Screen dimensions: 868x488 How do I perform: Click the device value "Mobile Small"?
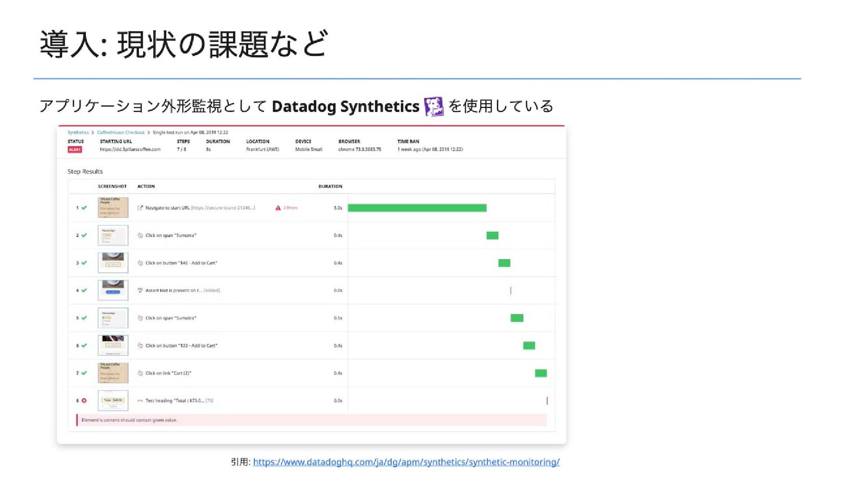pos(309,150)
